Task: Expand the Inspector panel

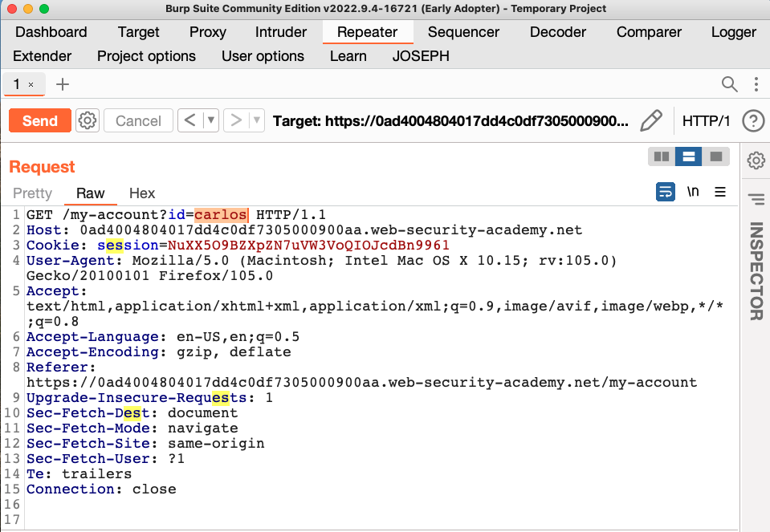Action: pyautogui.click(x=756, y=271)
